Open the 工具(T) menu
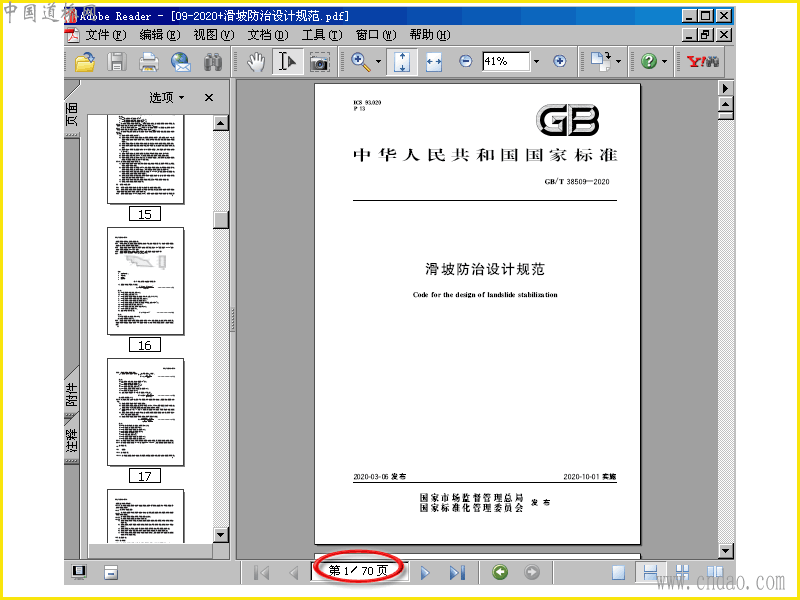Viewport: 800px width, 600px height. pos(322,35)
